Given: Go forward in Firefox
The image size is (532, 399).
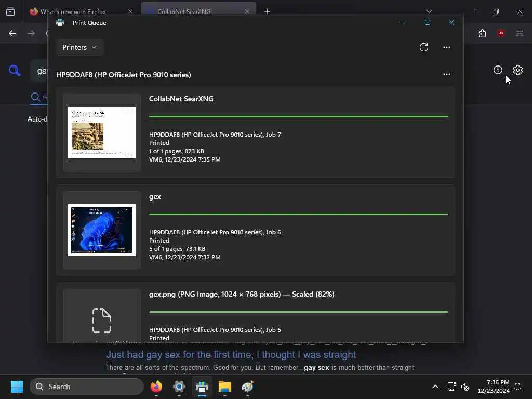Looking at the screenshot, I should pos(31,33).
